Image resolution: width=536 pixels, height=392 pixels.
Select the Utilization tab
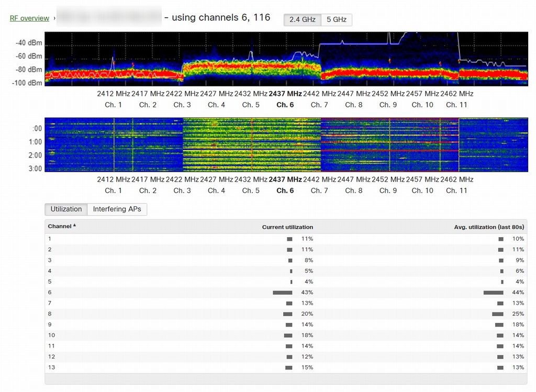click(x=66, y=209)
